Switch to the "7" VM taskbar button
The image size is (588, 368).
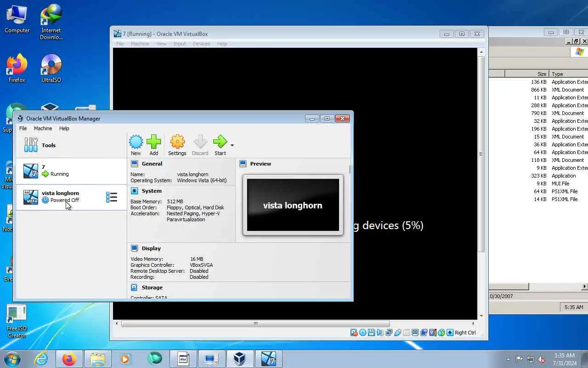click(268, 359)
